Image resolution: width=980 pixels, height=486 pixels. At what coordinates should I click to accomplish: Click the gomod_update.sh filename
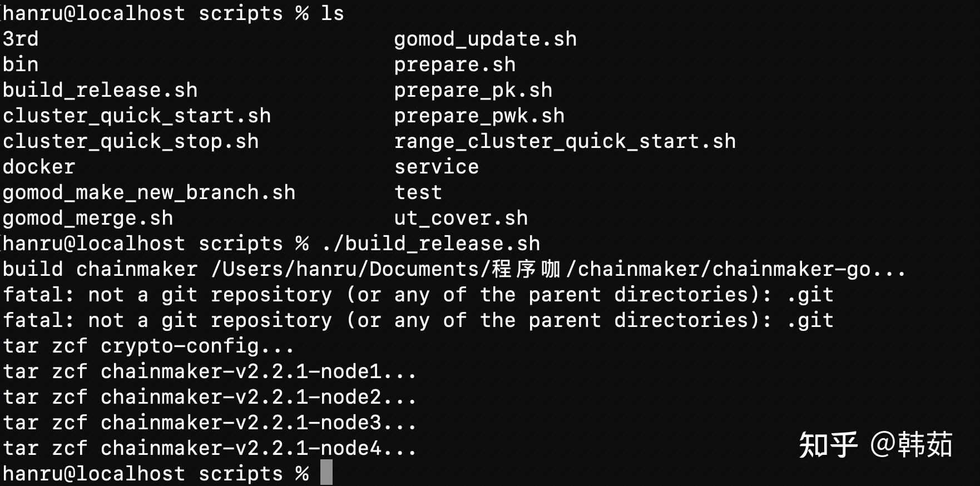pos(485,39)
